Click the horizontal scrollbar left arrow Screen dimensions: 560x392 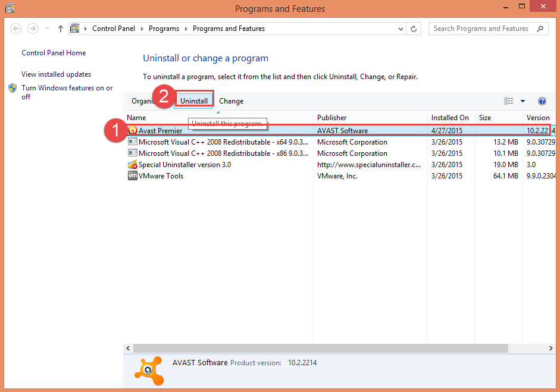[x=128, y=348]
